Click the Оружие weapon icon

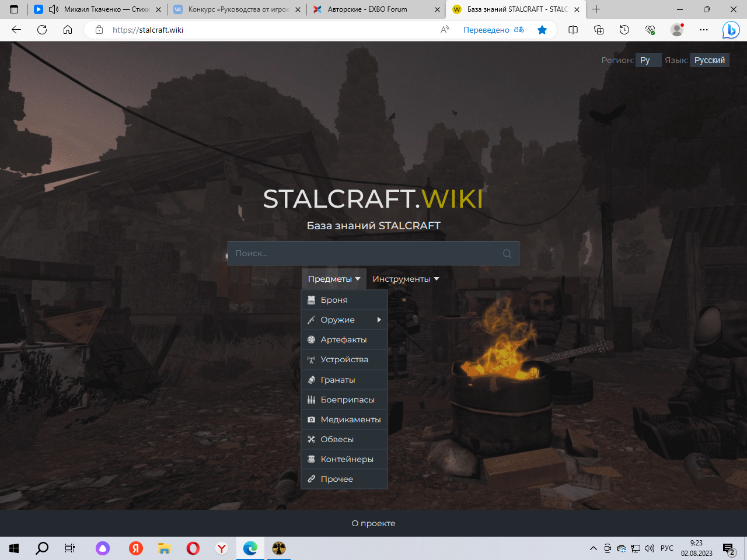(x=312, y=320)
